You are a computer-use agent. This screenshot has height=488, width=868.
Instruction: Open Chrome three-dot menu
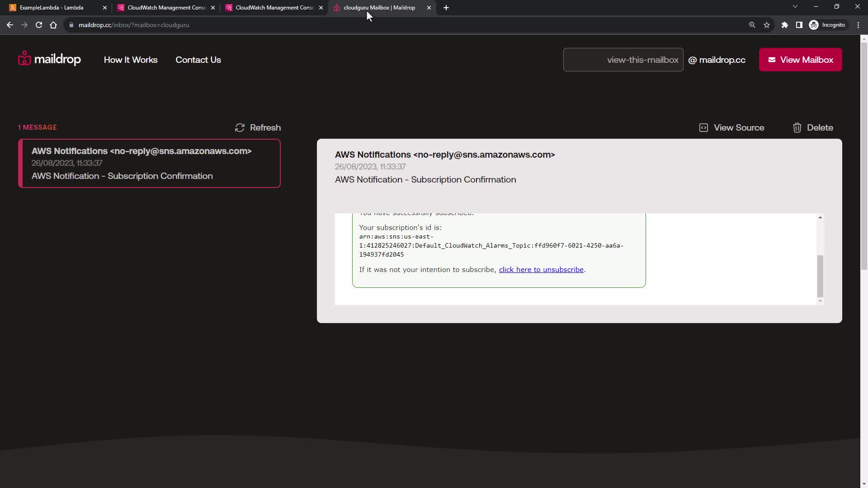[858, 25]
